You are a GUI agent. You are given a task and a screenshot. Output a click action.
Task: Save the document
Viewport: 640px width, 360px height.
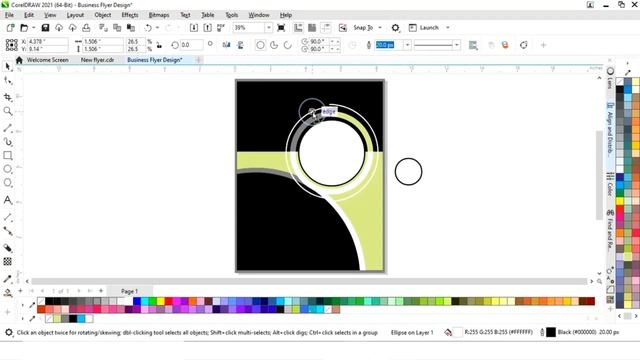click(45, 28)
